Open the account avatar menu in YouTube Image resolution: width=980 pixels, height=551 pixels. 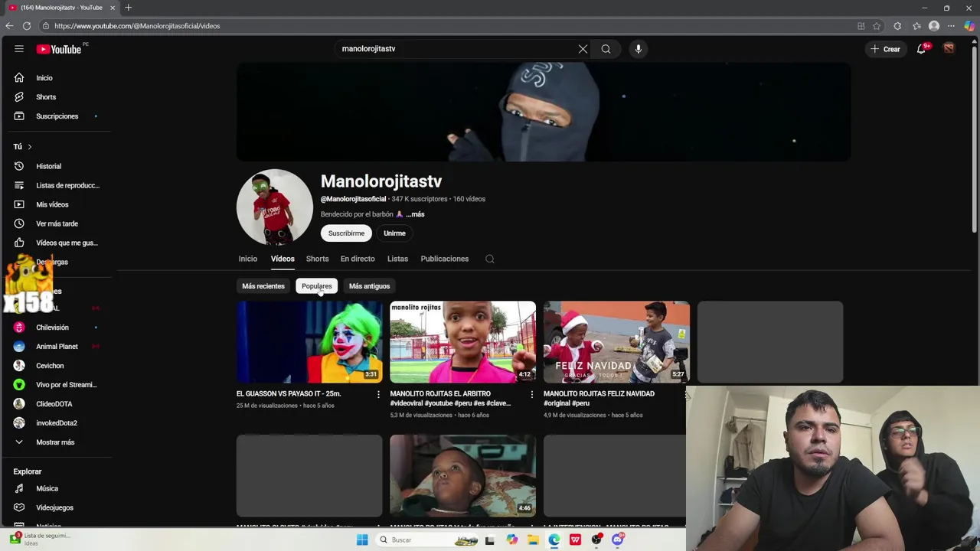click(949, 49)
